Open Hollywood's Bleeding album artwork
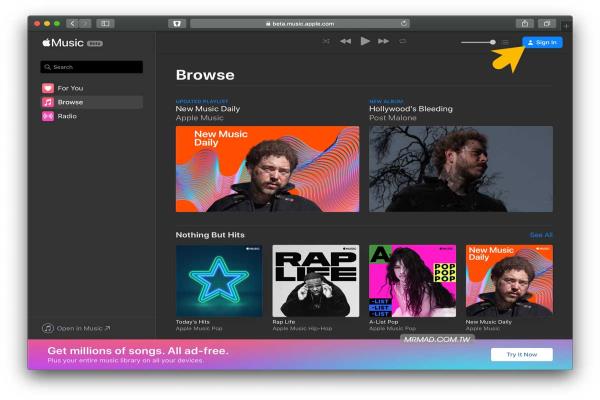Viewport: 600px width, 400px height. coord(461,169)
